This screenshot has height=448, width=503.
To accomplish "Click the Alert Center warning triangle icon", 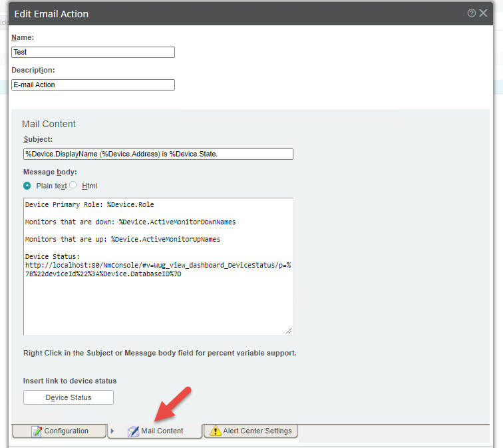I will pos(216,431).
